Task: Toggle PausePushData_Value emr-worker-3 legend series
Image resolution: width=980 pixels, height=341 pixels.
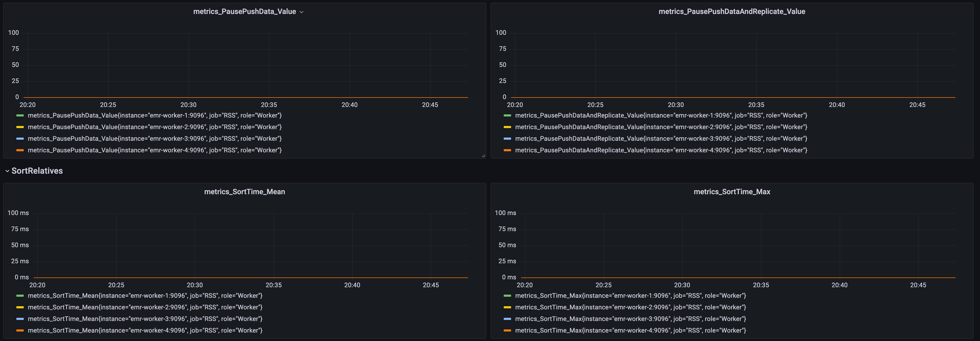Action: (155, 138)
